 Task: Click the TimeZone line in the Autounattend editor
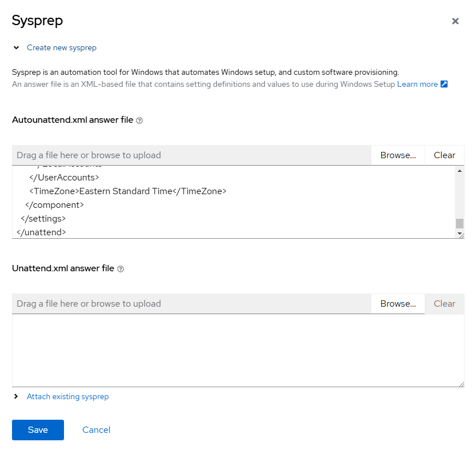click(128, 191)
